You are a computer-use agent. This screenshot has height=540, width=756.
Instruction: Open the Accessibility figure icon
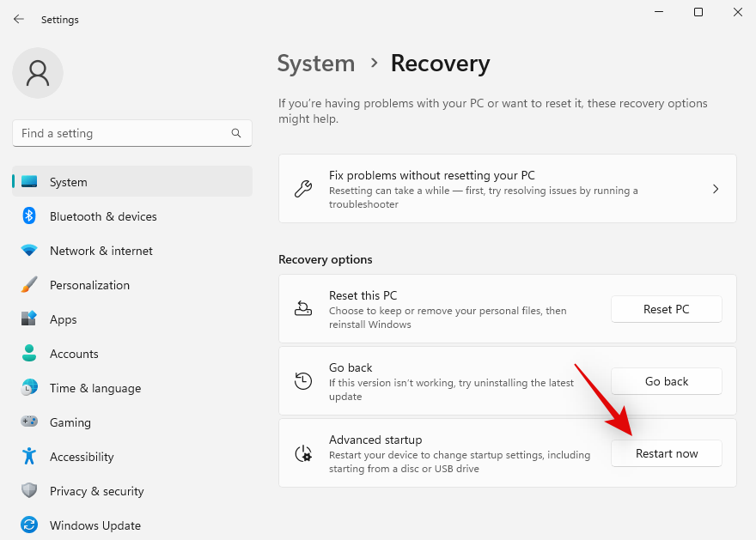(29, 457)
